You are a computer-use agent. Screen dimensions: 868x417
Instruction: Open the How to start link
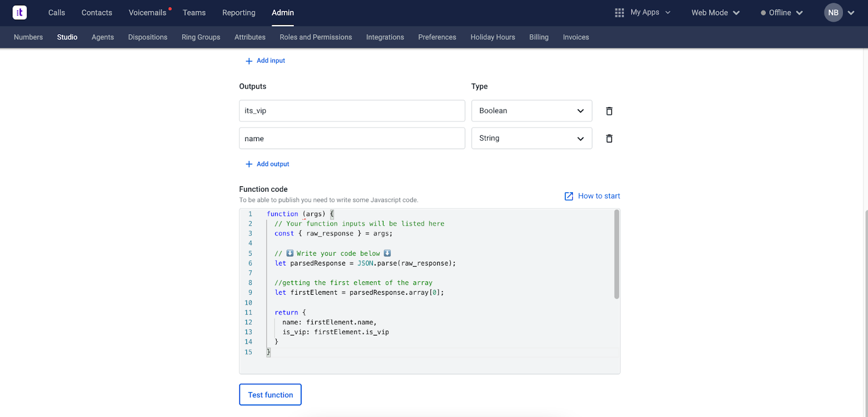[599, 196]
